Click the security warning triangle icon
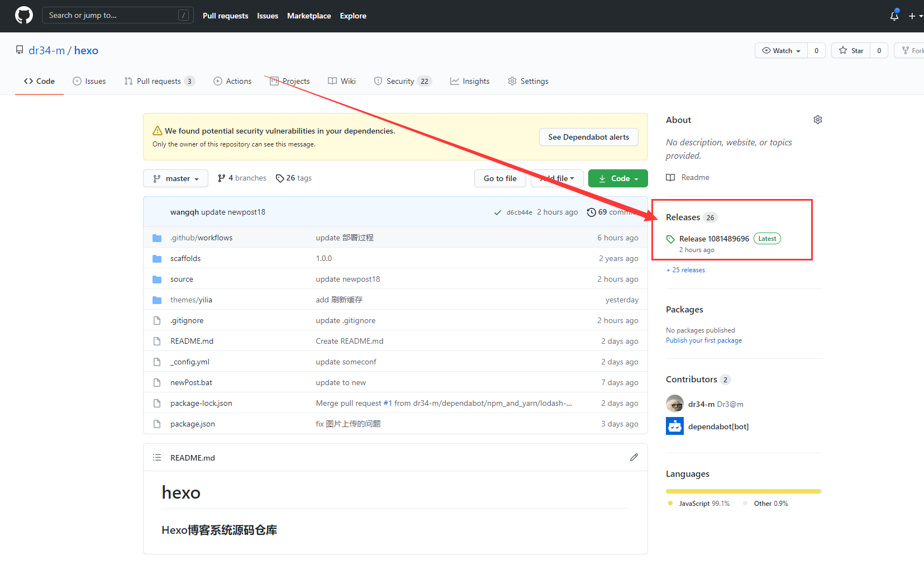 pyautogui.click(x=158, y=131)
